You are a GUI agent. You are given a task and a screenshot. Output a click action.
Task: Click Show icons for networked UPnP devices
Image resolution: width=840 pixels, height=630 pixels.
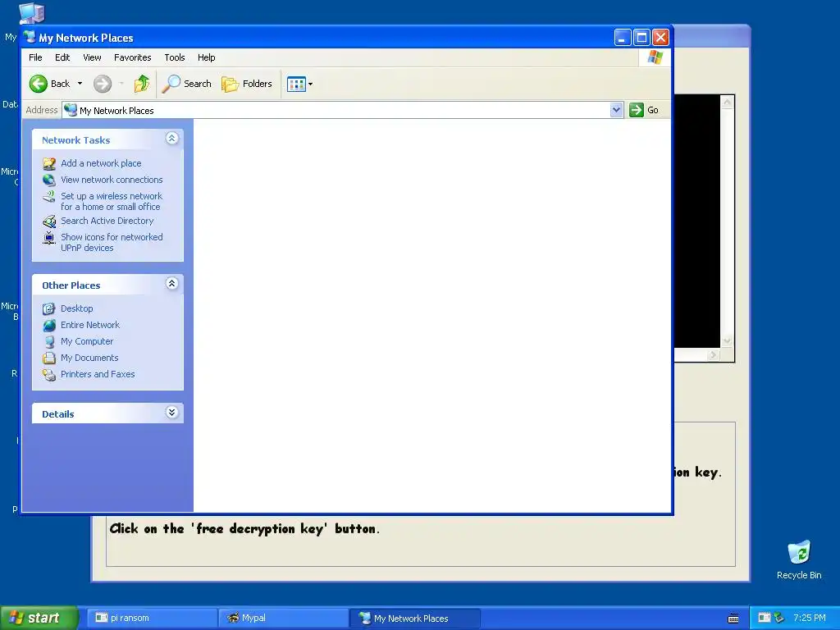click(x=112, y=243)
